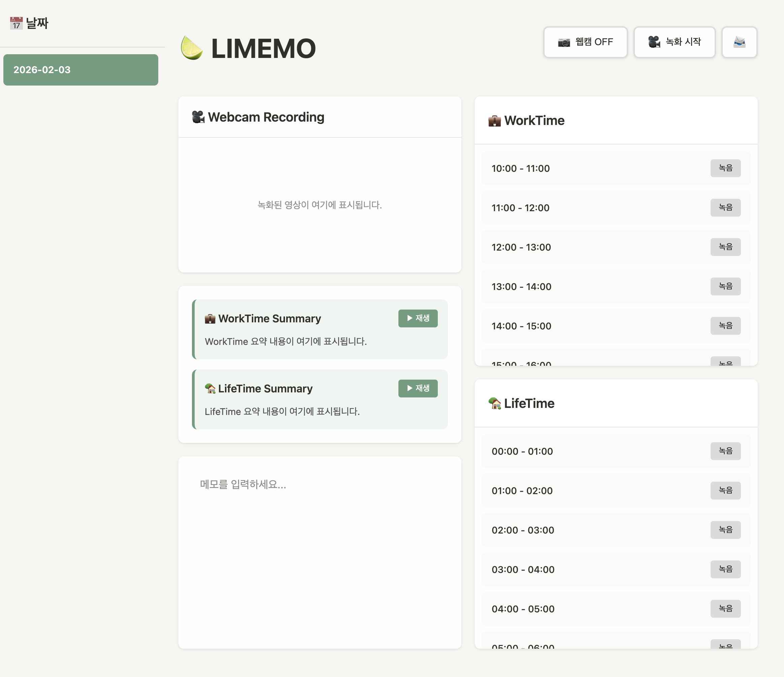
Task: Select the 2026-02-03 date entry
Action: (80, 70)
